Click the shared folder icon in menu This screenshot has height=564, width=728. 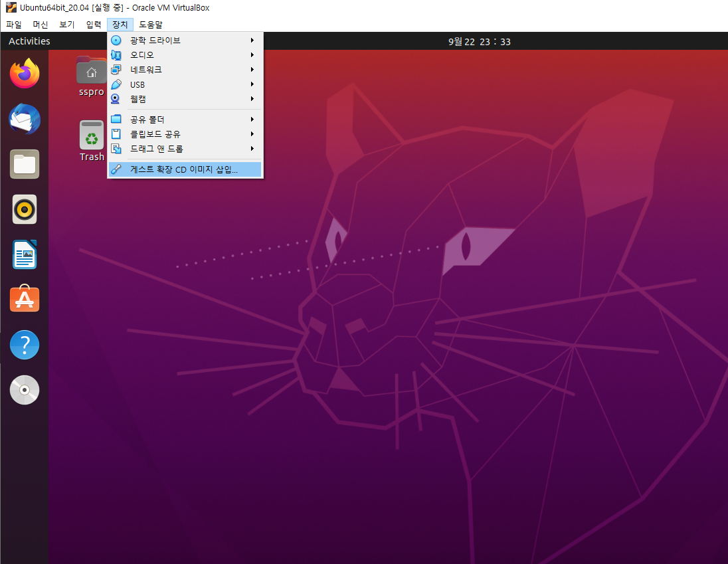pos(116,120)
